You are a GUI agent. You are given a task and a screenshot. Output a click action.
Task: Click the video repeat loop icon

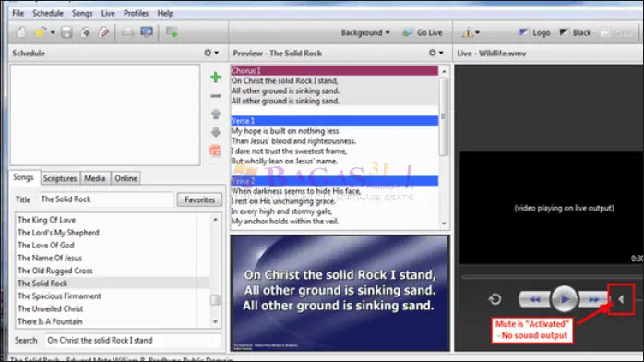point(495,299)
